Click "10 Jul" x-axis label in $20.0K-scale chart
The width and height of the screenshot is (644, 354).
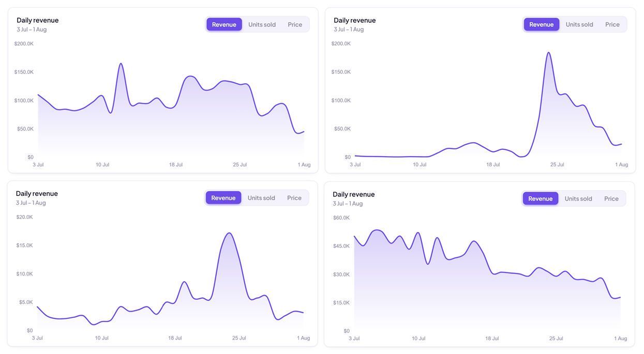click(101, 338)
